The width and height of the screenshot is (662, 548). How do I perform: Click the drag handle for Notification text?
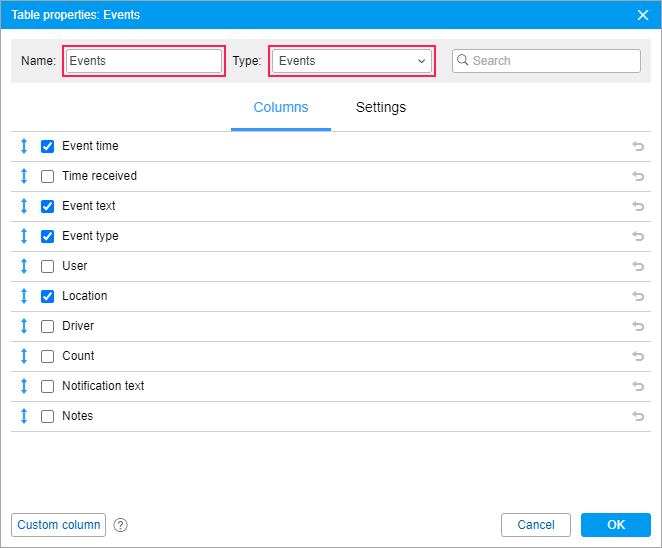[24, 386]
